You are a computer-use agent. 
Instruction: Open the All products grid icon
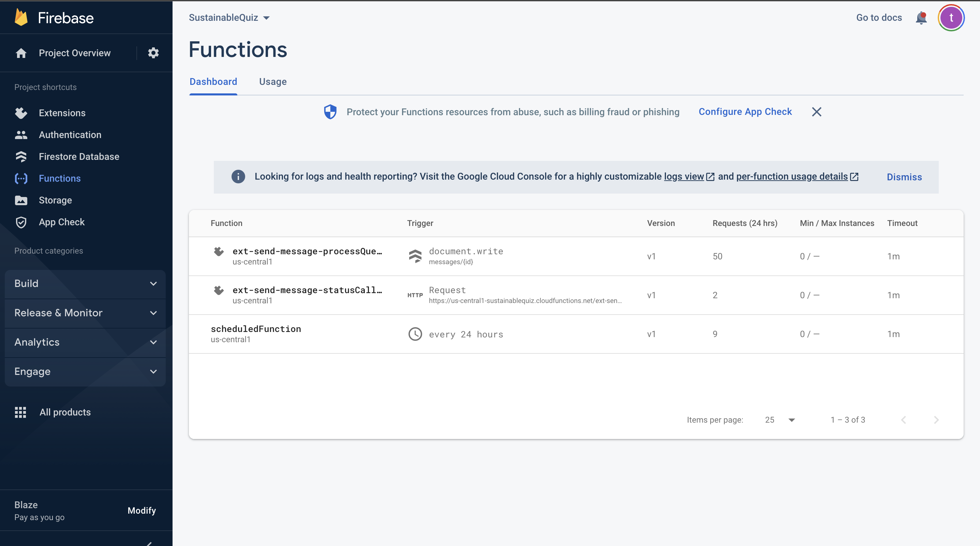[x=20, y=412]
